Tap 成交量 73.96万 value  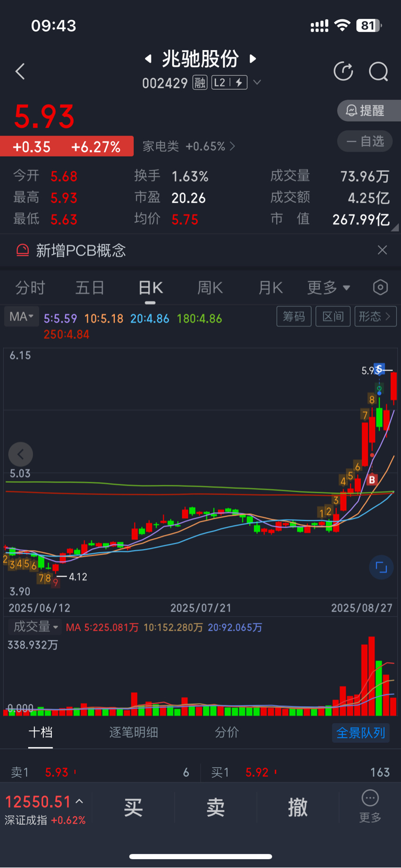[365, 176]
